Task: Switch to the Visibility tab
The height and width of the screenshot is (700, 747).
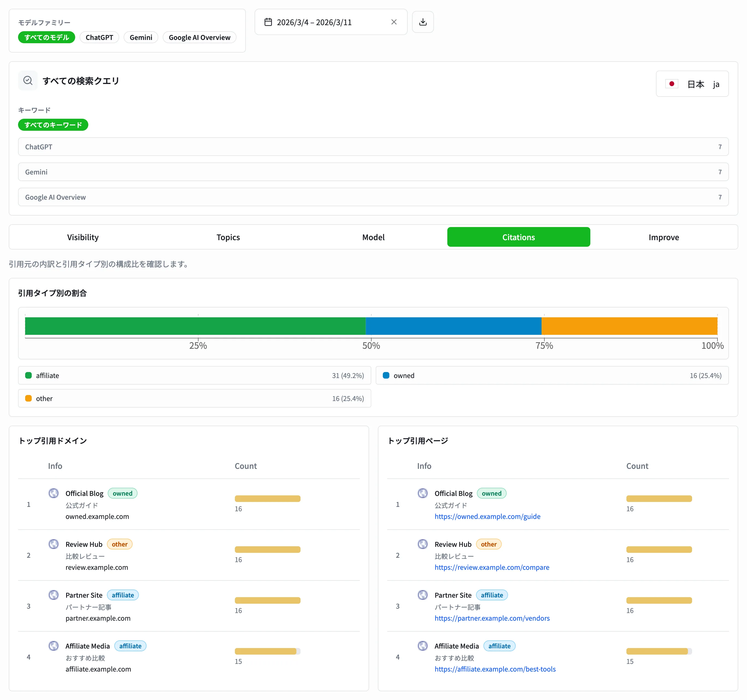Action: pyautogui.click(x=83, y=237)
